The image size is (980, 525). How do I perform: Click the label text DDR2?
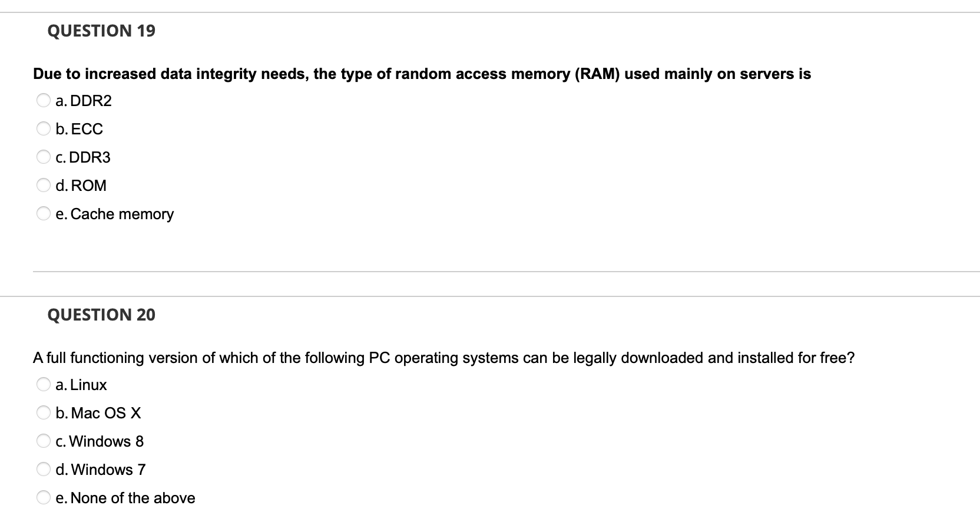(x=90, y=101)
